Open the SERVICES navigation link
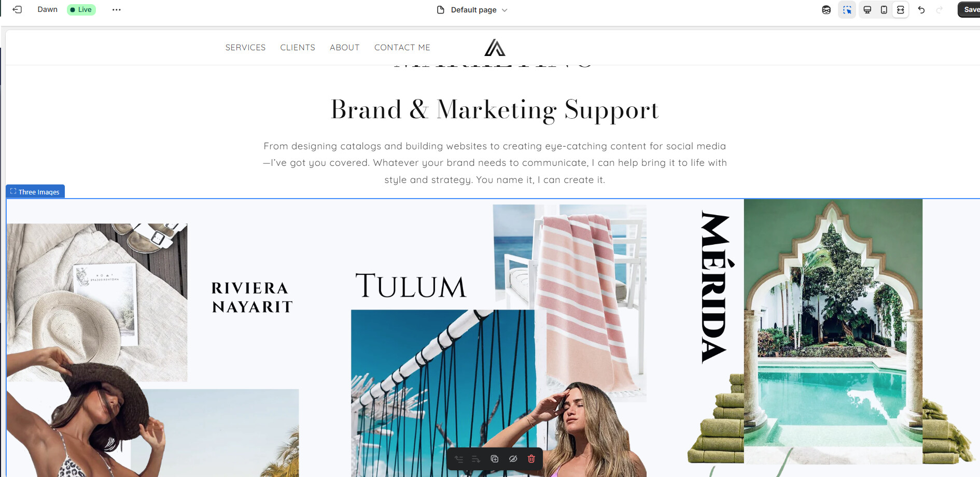This screenshot has width=980, height=477. pos(245,47)
